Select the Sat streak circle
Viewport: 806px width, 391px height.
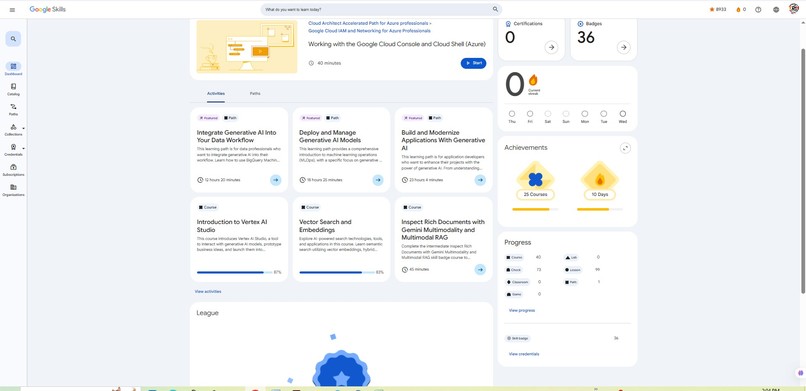[x=548, y=114]
